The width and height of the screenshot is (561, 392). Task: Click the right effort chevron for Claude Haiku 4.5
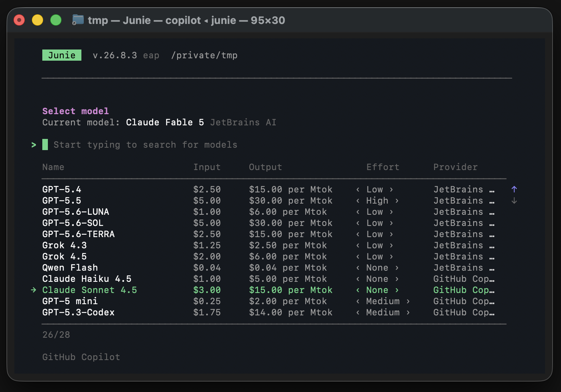coord(397,279)
